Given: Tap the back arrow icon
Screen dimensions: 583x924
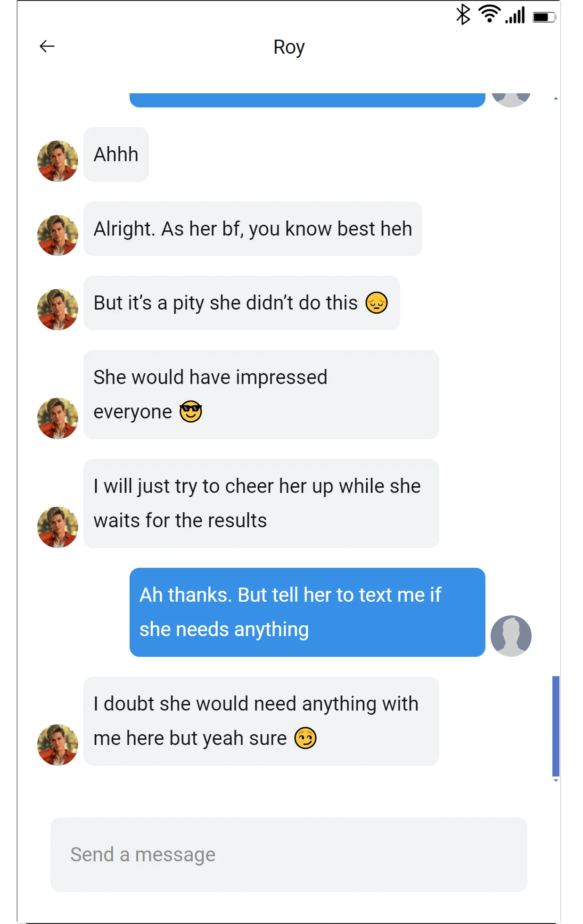Looking at the screenshot, I should coord(47,46).
